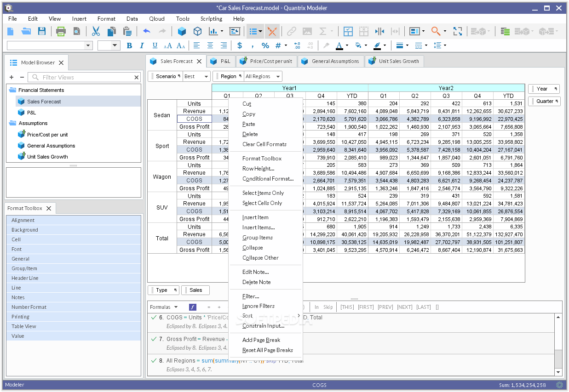This screenshot has width=569, height=392.
Task: Open the magnifier zoom dropdown arrow
Action: (x=445, y=31)
